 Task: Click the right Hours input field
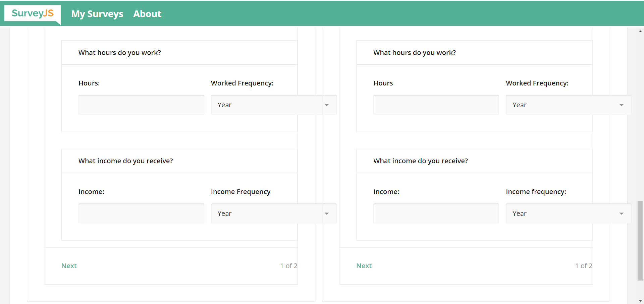click(x=436, y=105)
